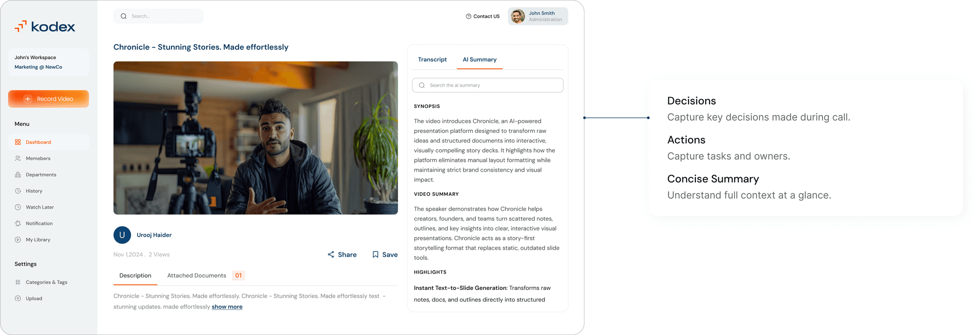Select the AI Summary tab
This screenshot has width=980, height=335.
[480, 59]
